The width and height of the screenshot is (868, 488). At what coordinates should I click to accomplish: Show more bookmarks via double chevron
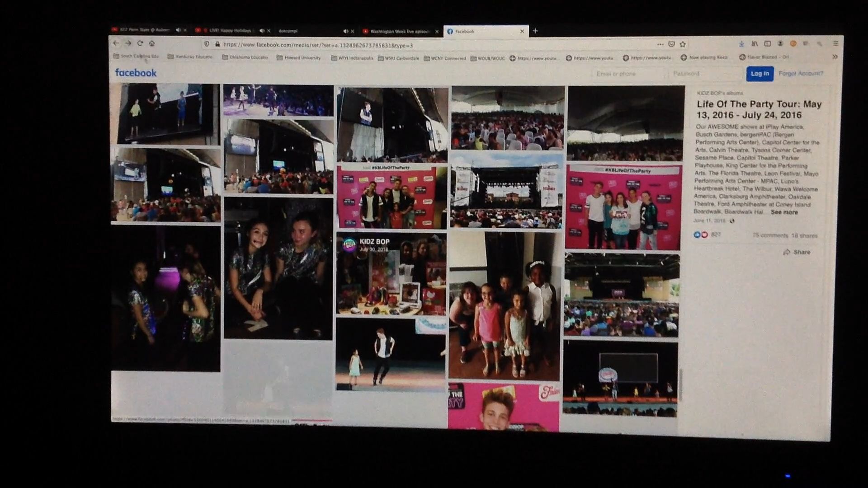pos(835,57)
